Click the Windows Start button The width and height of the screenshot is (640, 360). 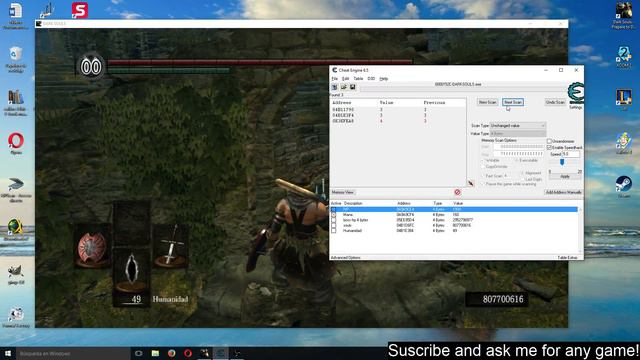(8, 353)
